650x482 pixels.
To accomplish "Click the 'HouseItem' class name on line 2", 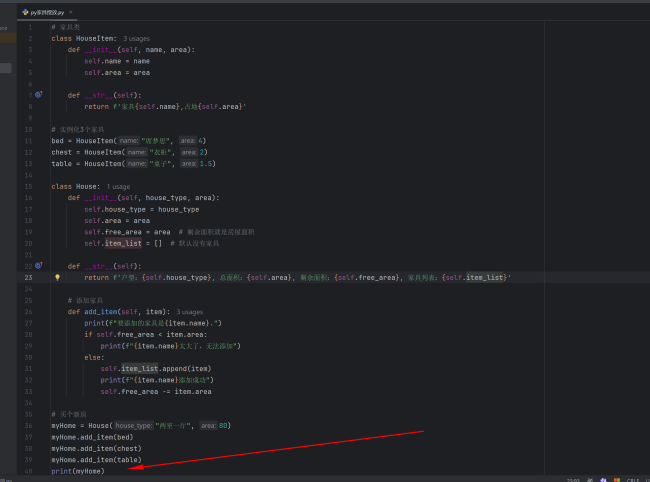I will [94, 39].
